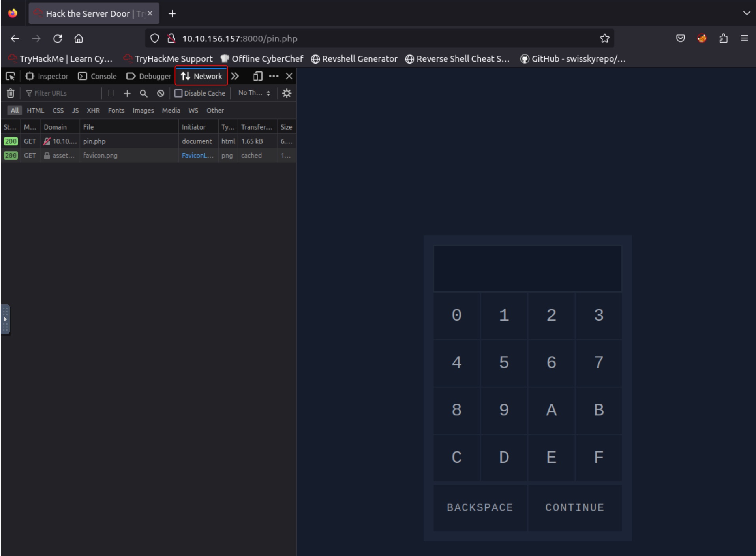Open network settings gear menu
Image resolution: width=756 pixels, height=556 pixels.
point(287,93)
